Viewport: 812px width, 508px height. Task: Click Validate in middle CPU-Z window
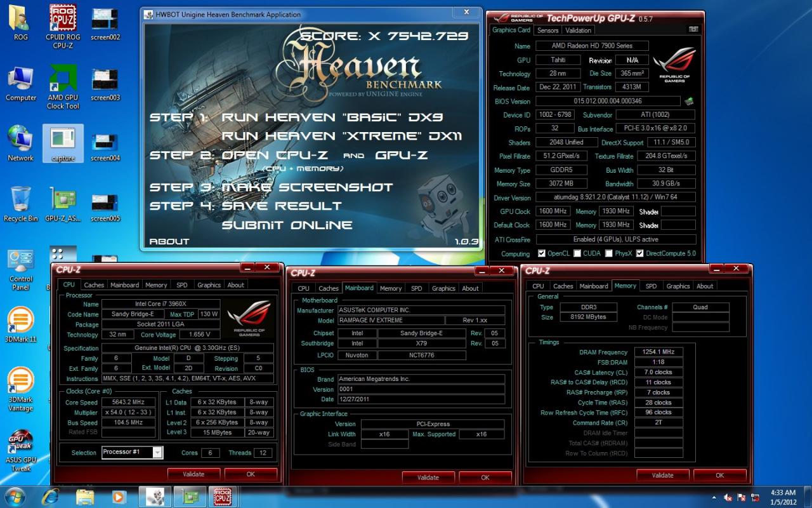(x=428, y=478)
